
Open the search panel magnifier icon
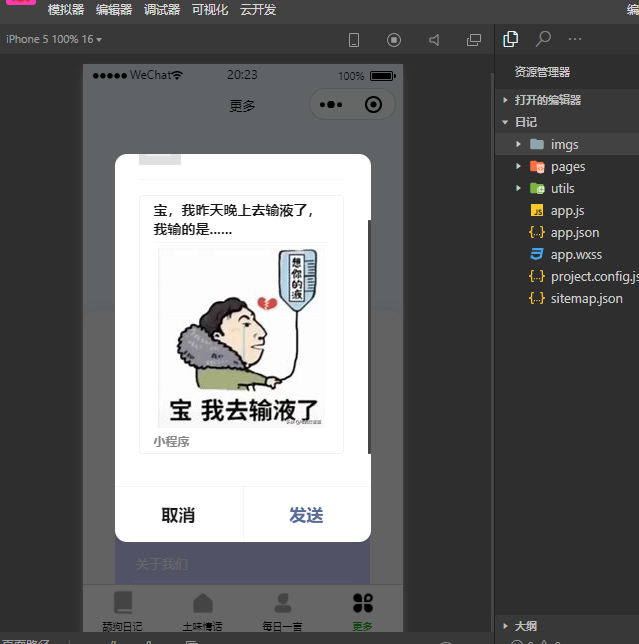[x=543, y=39]
